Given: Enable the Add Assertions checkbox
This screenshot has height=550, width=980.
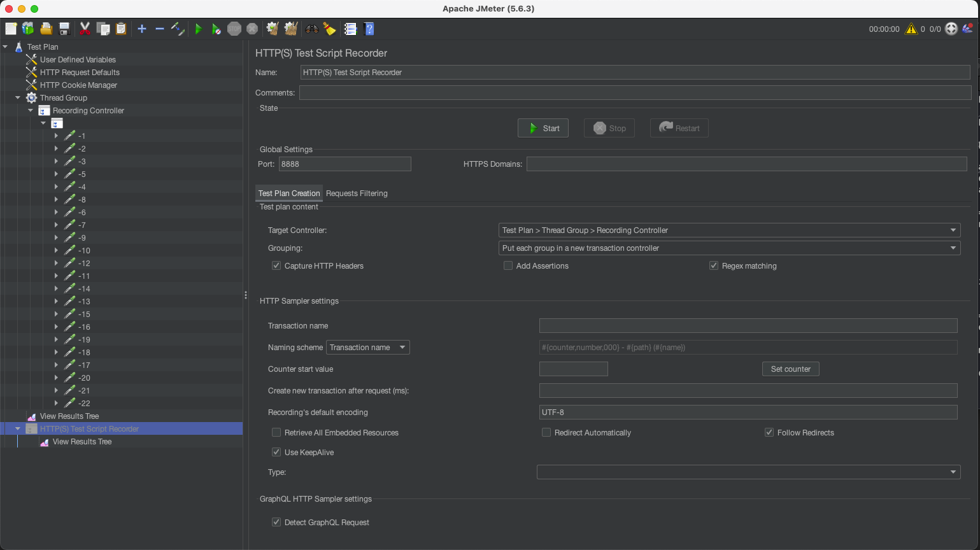Looking at the screenshot, I should point(508,265).
